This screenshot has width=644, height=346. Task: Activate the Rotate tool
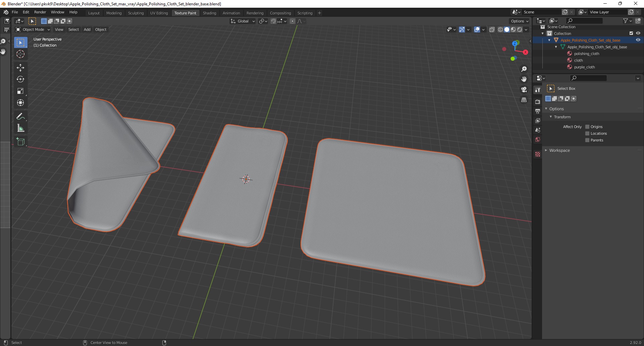[20, 79]
